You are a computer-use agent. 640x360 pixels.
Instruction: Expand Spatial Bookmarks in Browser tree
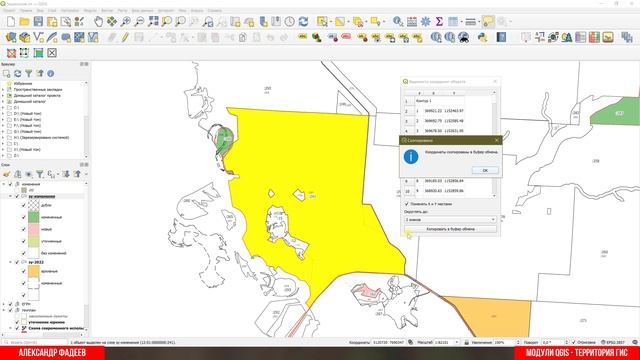coord(3,89)
